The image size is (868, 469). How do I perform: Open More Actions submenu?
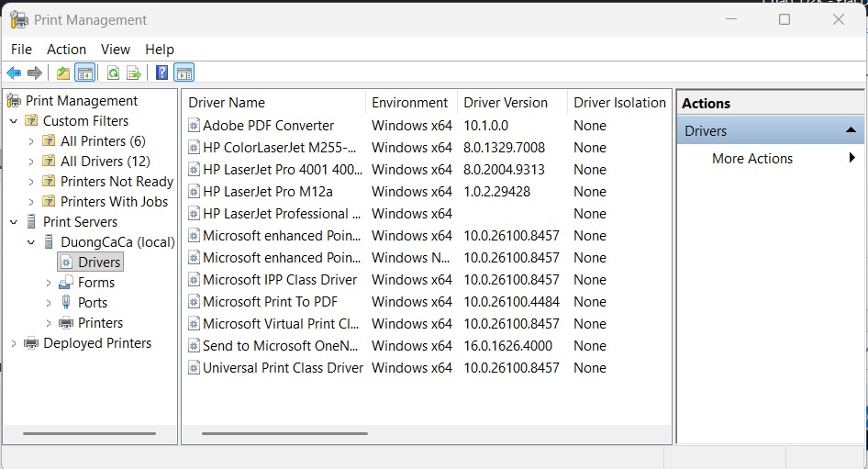pyautogui.click(x=770, y=159)
